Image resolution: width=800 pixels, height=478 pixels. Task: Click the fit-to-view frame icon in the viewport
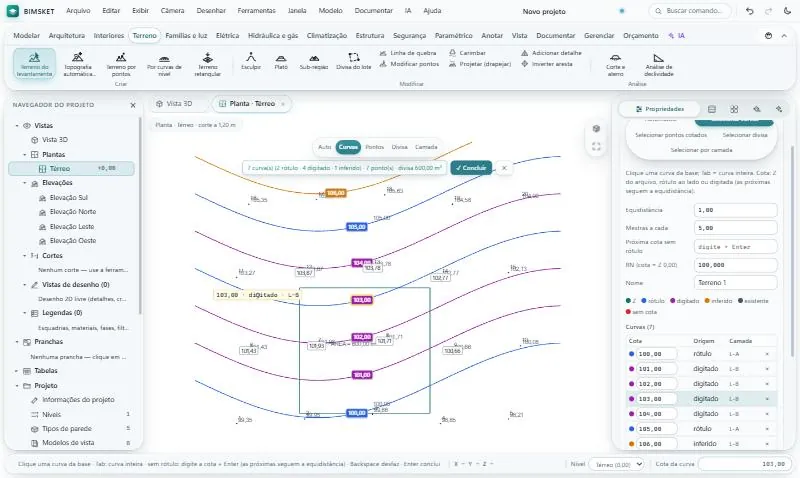click(596, 147)
